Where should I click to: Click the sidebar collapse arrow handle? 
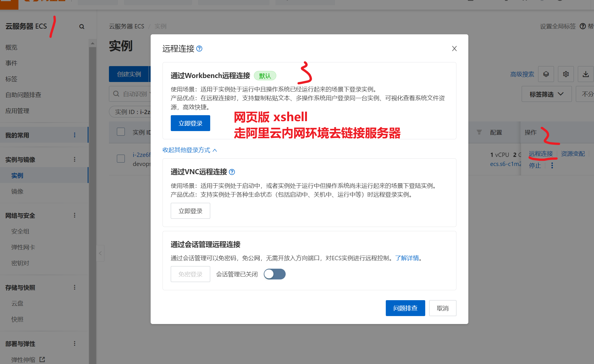coord(100,253)
